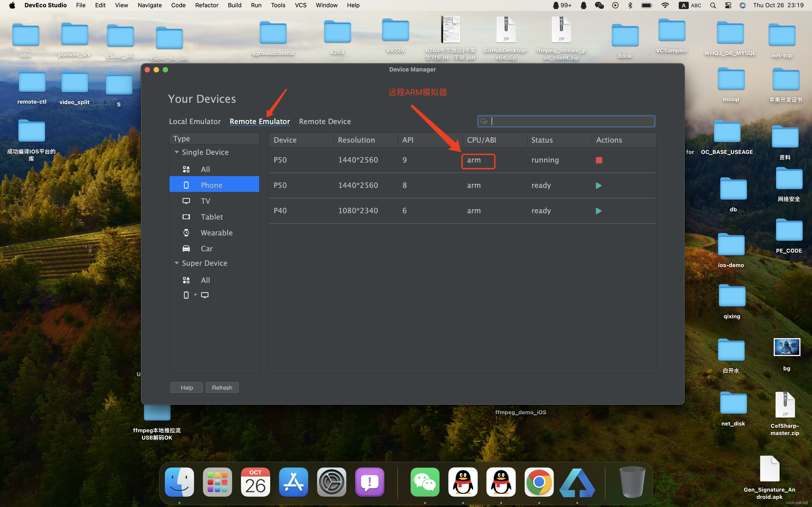Select the TV device type
Image resolution: width=812 pixels, height=507 pixels.
click(205, 201)
